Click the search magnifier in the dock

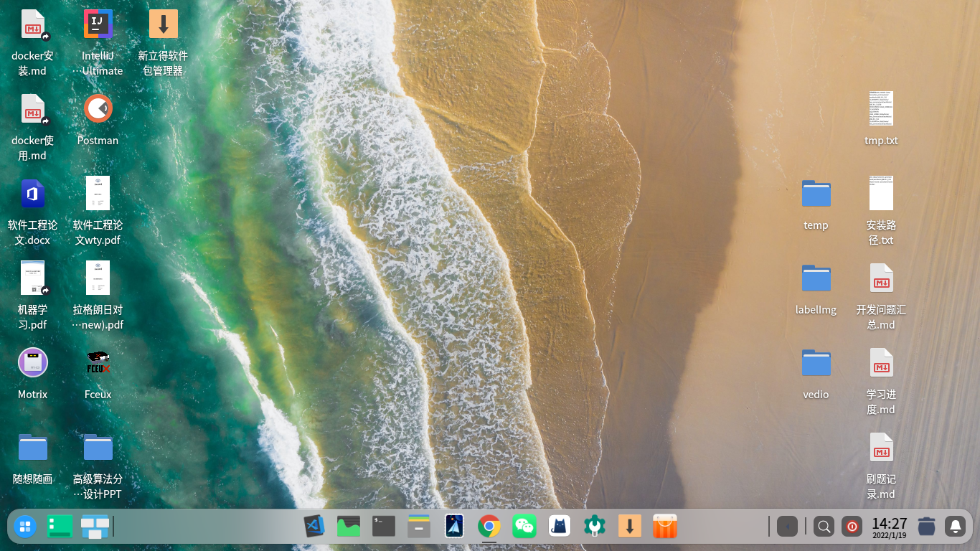[824, 527]
